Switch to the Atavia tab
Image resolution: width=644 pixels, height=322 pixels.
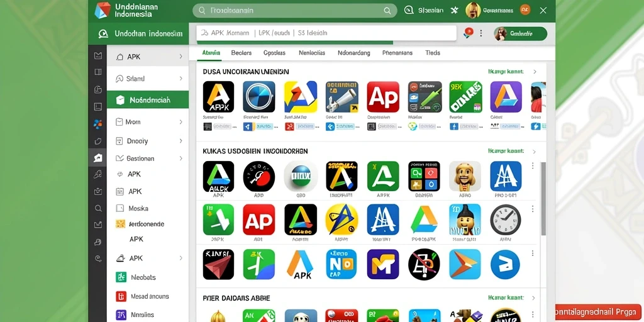pos(211,53)
